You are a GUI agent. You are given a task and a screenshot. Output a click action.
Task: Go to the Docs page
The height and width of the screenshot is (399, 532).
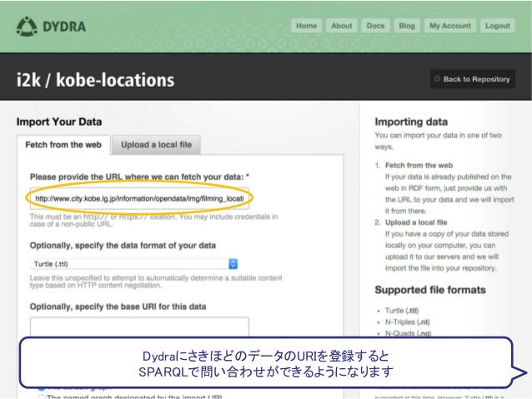click(x=375, y=26)
